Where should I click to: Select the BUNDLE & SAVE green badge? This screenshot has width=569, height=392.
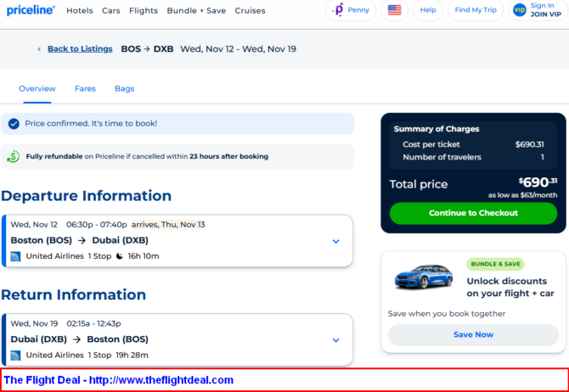point(495,265)
